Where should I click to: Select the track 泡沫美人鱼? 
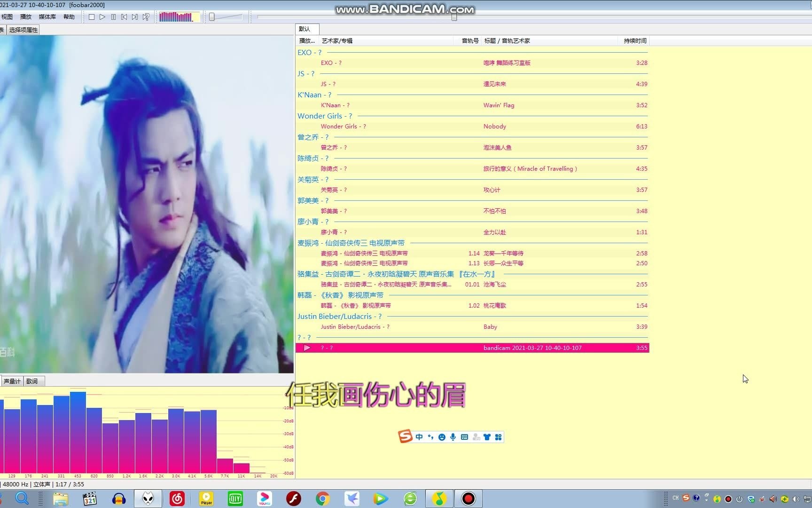pyautogui.click(x=472, y=148)
